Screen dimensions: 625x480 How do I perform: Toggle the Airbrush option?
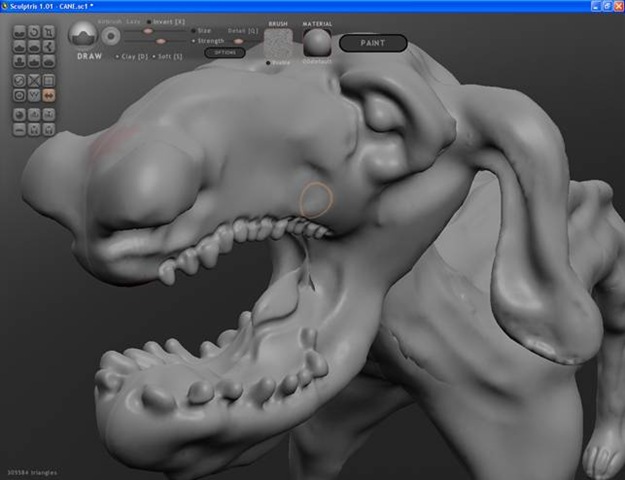pos(109,22)
